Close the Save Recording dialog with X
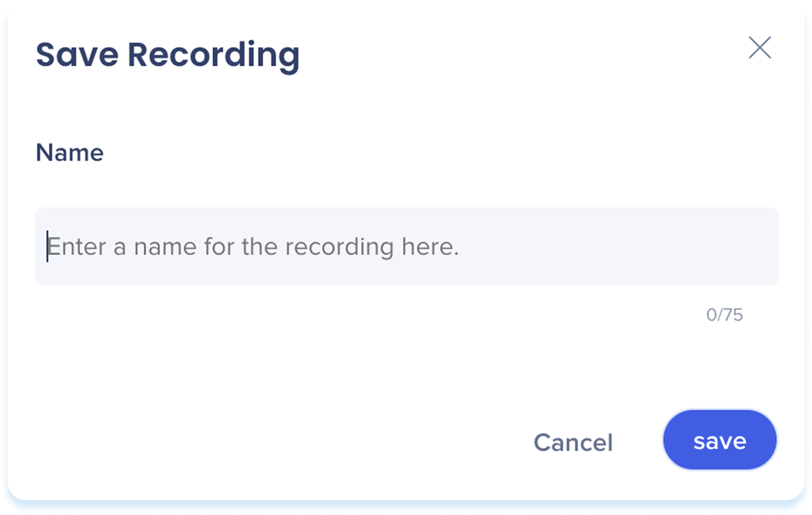This screenshot has width=812, height=515. [760, 47]
